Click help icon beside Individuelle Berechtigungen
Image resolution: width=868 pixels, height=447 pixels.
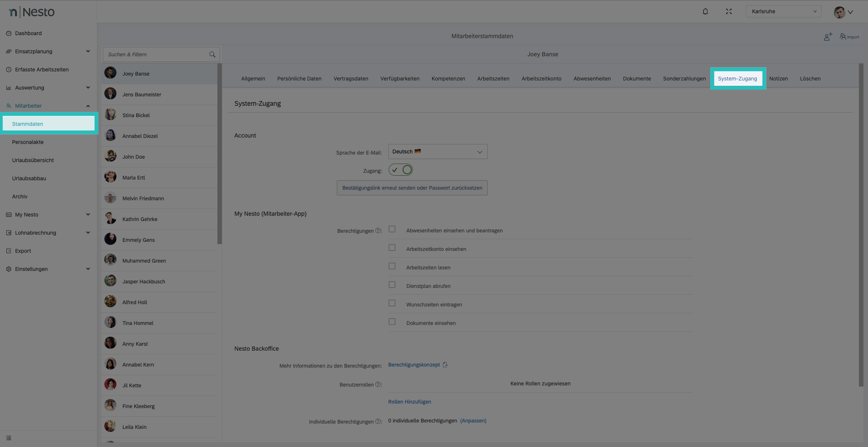tap(378, 421)
